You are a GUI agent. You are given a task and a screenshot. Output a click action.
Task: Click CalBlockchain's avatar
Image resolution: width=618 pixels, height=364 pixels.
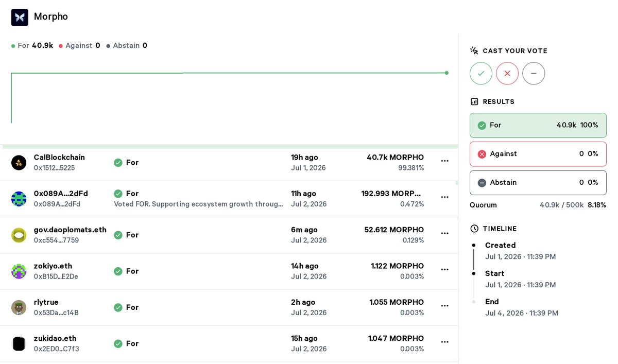coord(19,163)
